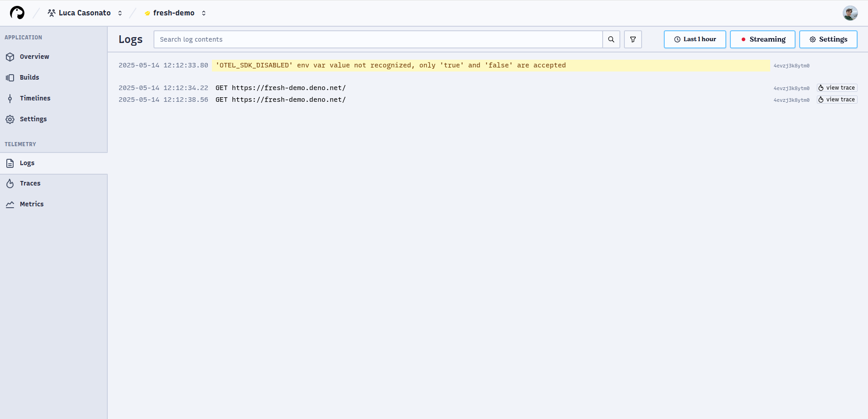Open the log filter options
Screen dimensions: 868x419
[633, 39]
